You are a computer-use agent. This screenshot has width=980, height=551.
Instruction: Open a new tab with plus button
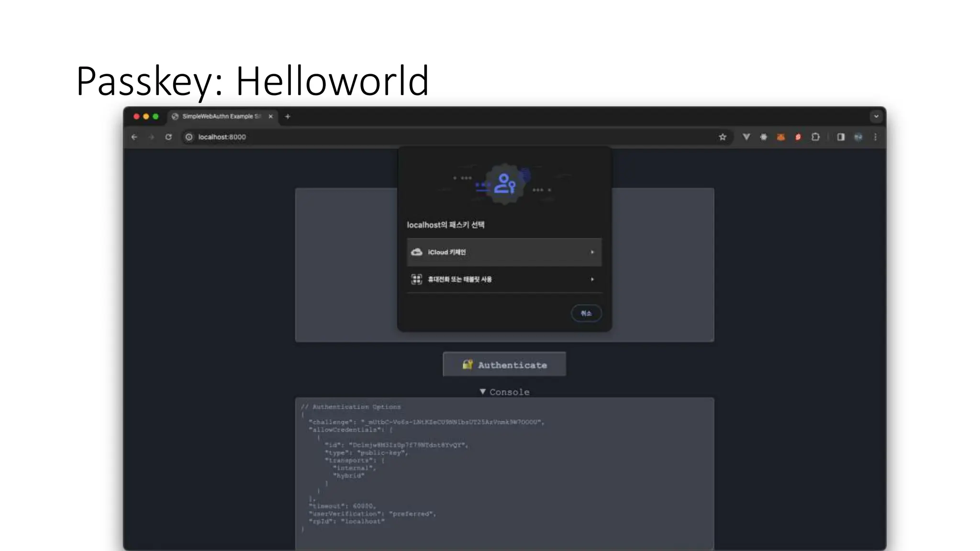point(288,116)
